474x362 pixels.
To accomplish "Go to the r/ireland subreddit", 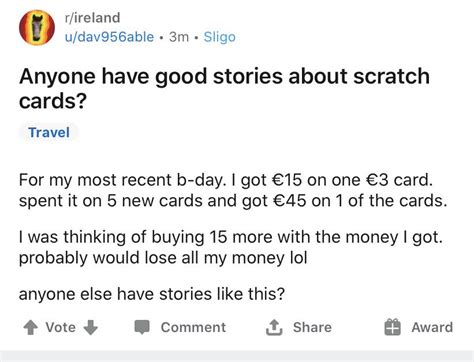I will pos(92,18).
